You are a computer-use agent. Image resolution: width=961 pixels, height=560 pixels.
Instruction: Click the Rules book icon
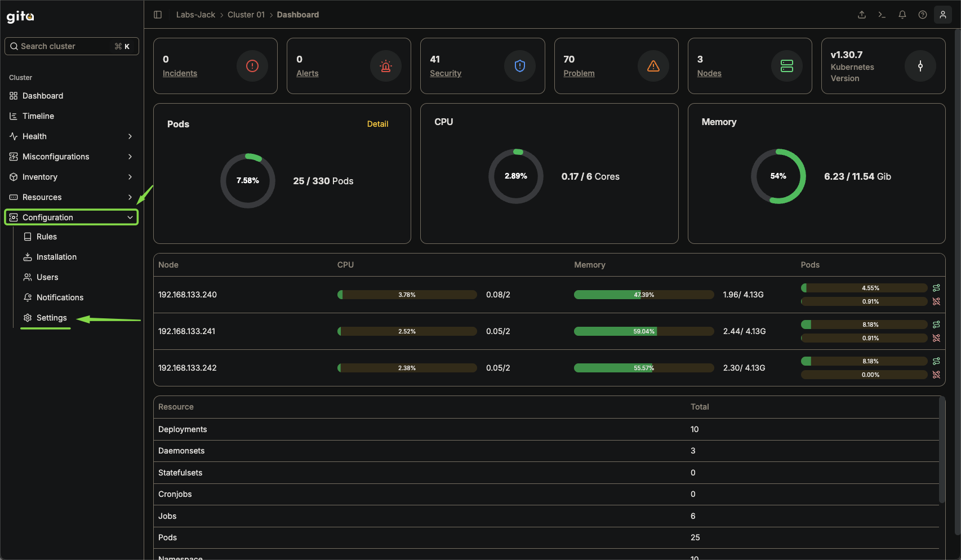28,237
